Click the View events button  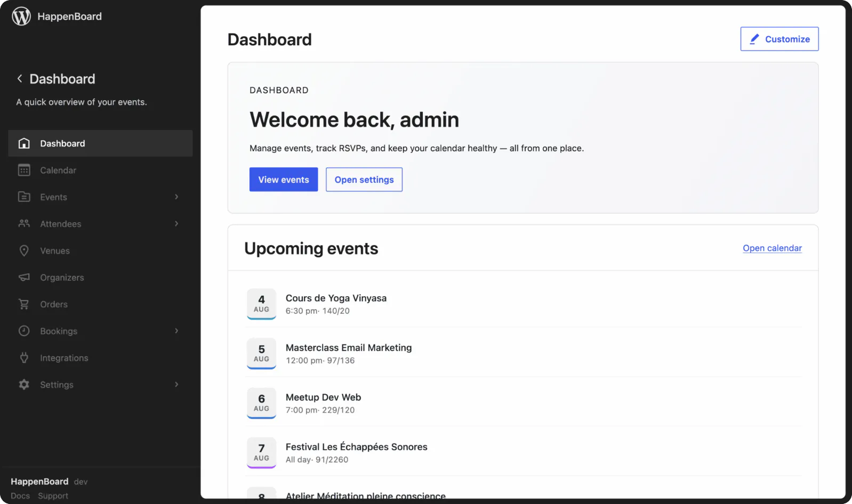pos(284,180)
